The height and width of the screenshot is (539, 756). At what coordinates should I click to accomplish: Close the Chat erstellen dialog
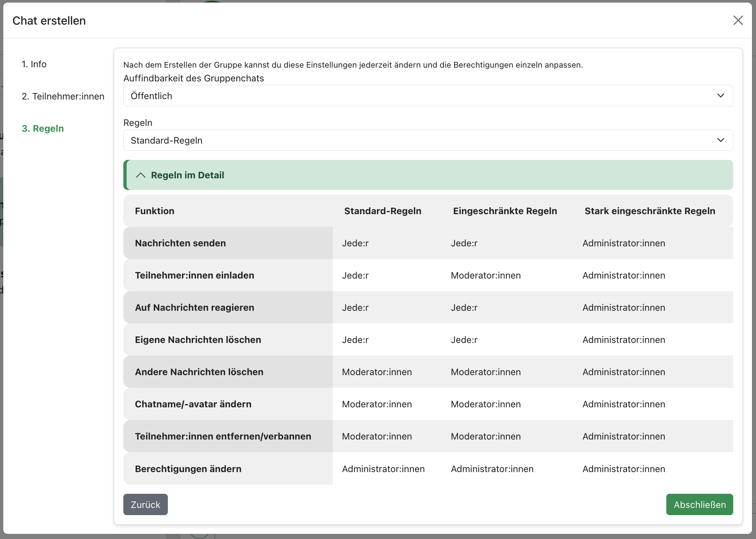738,20
